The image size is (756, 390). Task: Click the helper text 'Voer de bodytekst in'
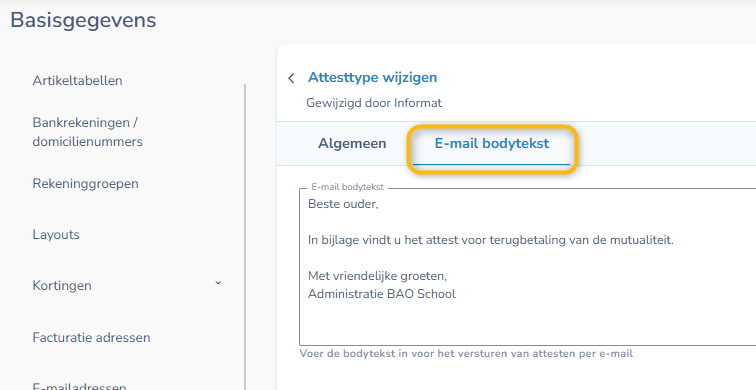466,354
